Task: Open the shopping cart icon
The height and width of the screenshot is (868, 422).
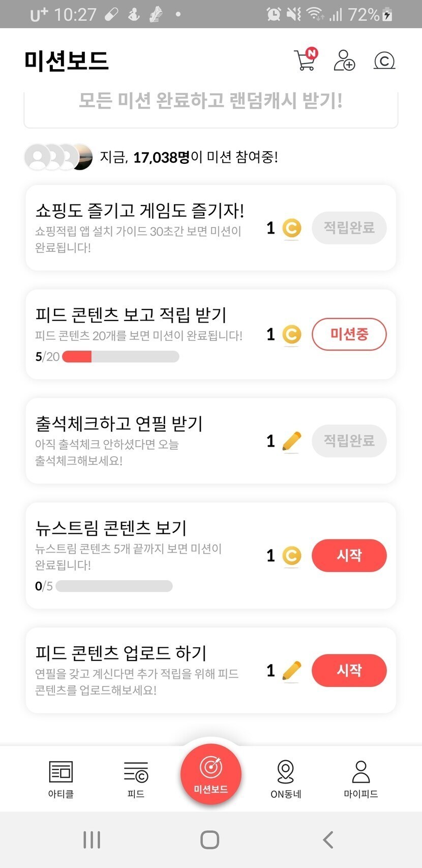Action: tap(305, 60)
